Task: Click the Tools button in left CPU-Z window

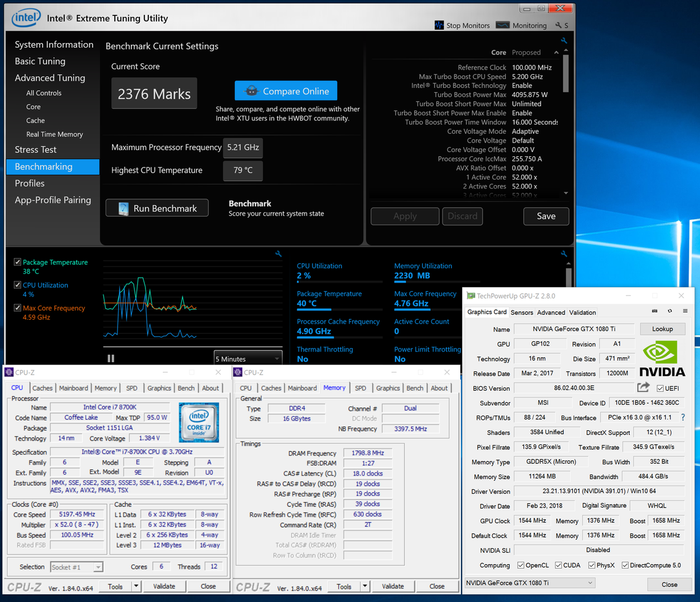Action: pos(115,586)
